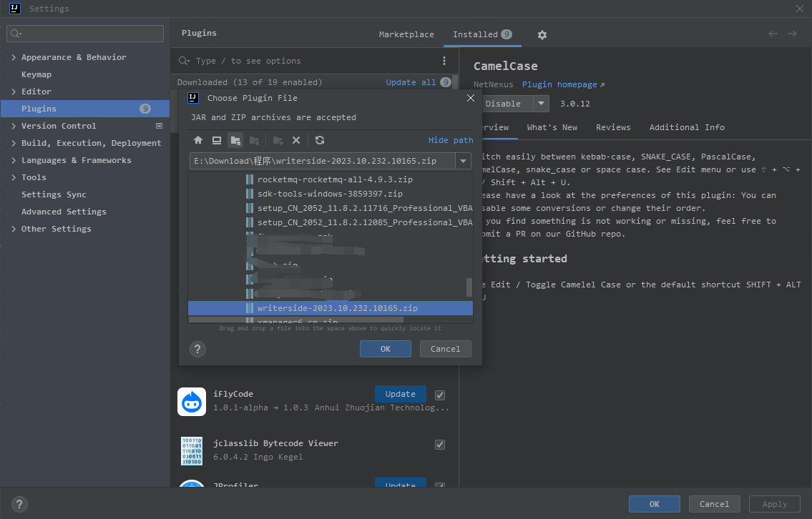Screen dimensions: 812x519
Task: Navigate to the Desktop in file chooser
Action: click(x=216, y=140)
